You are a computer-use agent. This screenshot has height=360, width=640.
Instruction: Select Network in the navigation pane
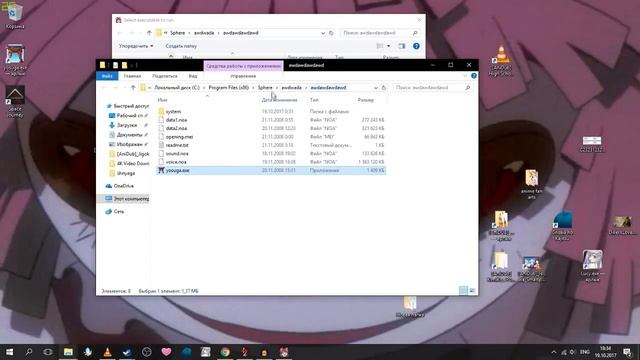click(115, 211)
